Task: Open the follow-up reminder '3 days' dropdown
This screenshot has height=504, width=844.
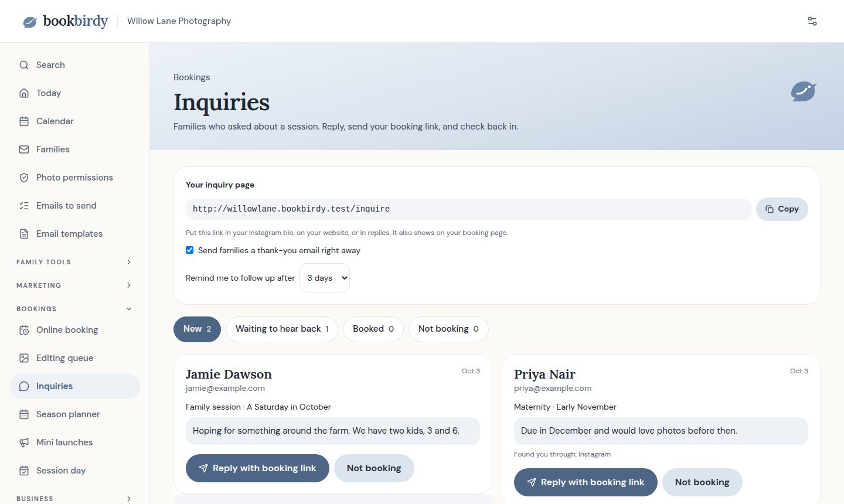Action: pos(325,278)
